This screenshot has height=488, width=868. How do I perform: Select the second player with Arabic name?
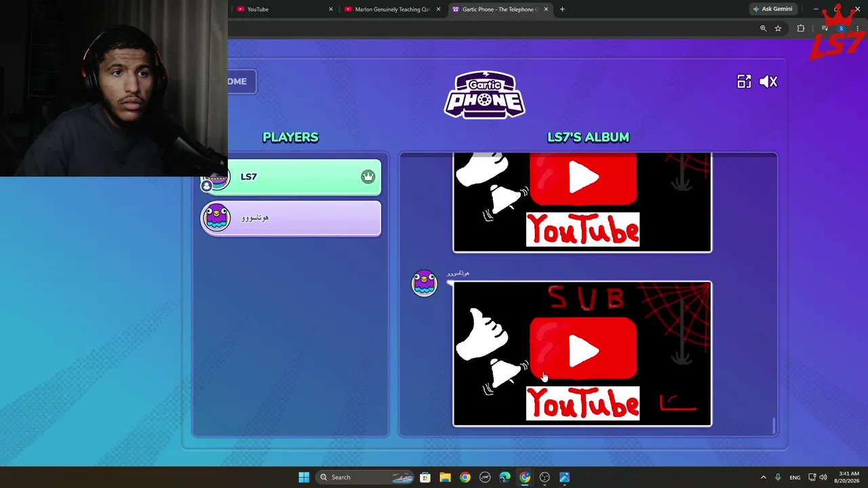click(291, 218)
